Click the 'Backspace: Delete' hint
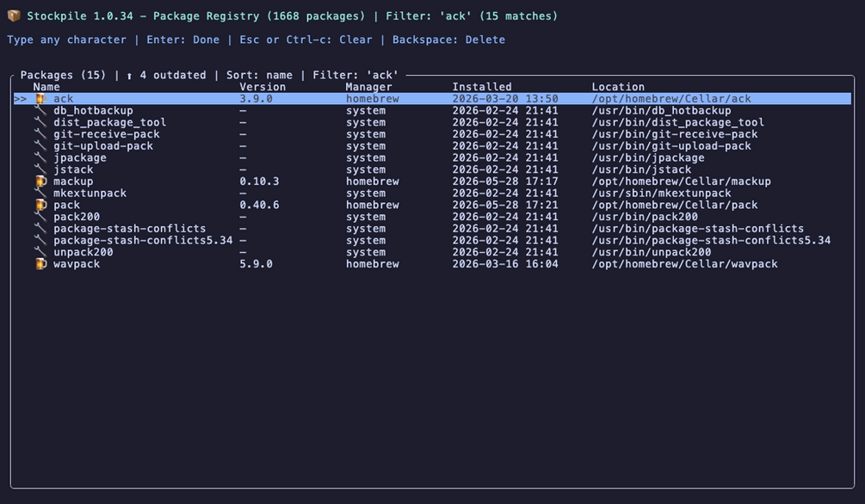 click(448, 40)
